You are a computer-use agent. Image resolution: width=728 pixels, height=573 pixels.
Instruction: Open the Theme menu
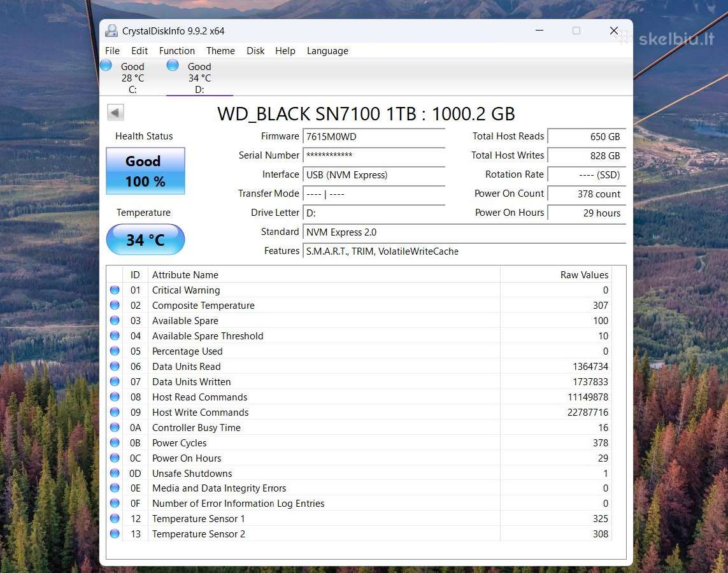tap(220, 51)
